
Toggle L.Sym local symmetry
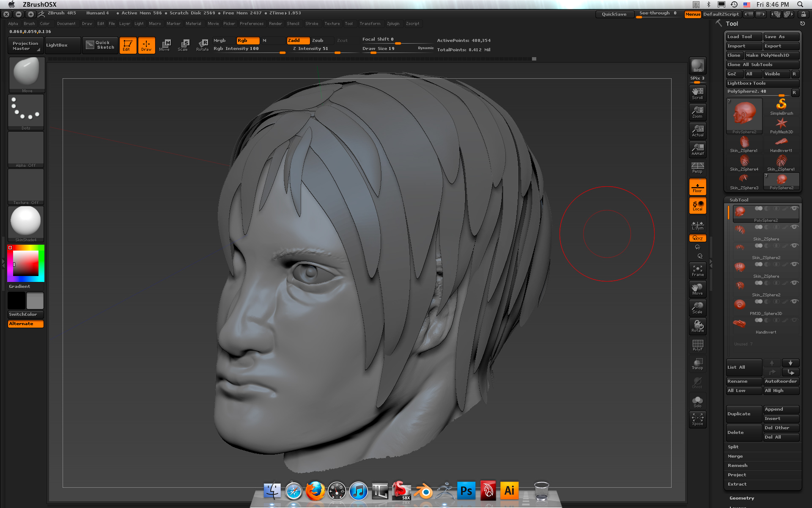coord(697,224)
